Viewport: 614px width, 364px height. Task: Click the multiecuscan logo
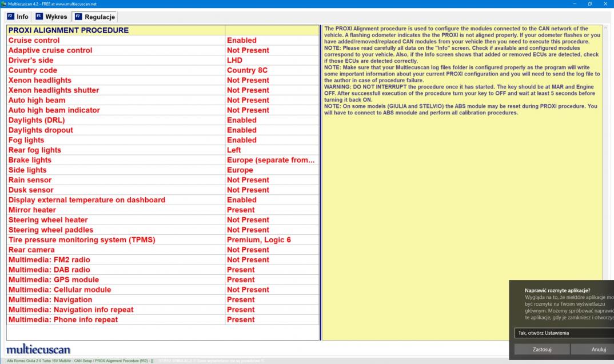point(38,349)
